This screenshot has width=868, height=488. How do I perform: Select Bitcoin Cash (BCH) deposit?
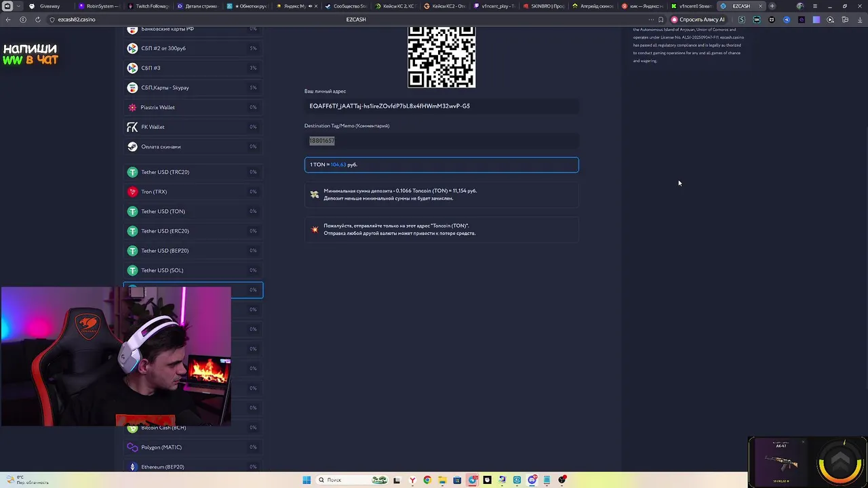pyautogui.click(x=193, y=428)
